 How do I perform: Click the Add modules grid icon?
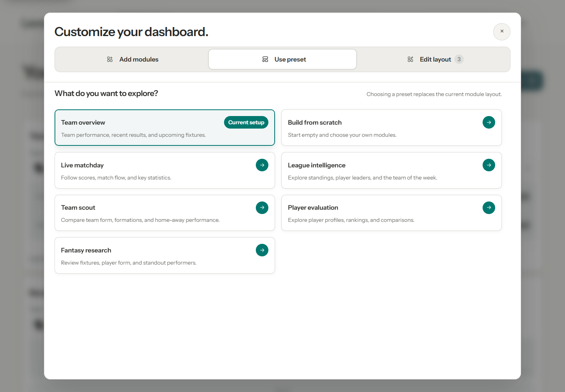(x=110, y=59)
